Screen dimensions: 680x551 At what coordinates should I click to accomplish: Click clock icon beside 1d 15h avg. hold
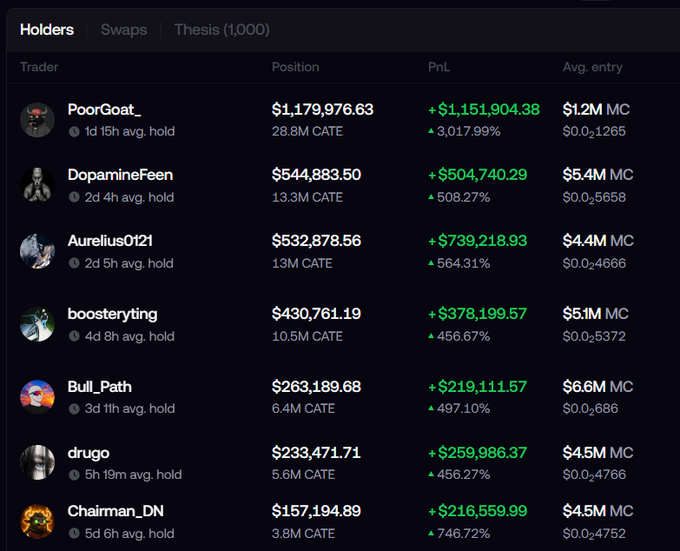tap(74, 131)
